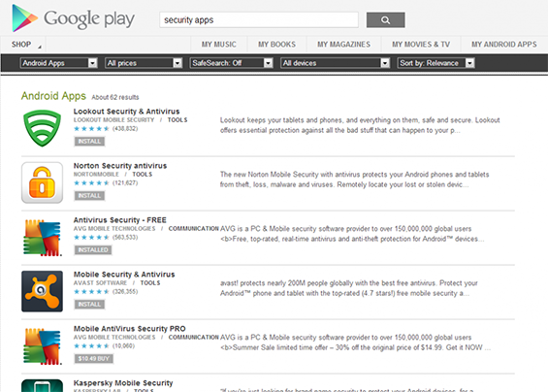Open the Mobile AntiVirus Security PRO icon
Screen dimensions: 548x392
[x=43, y=346]
